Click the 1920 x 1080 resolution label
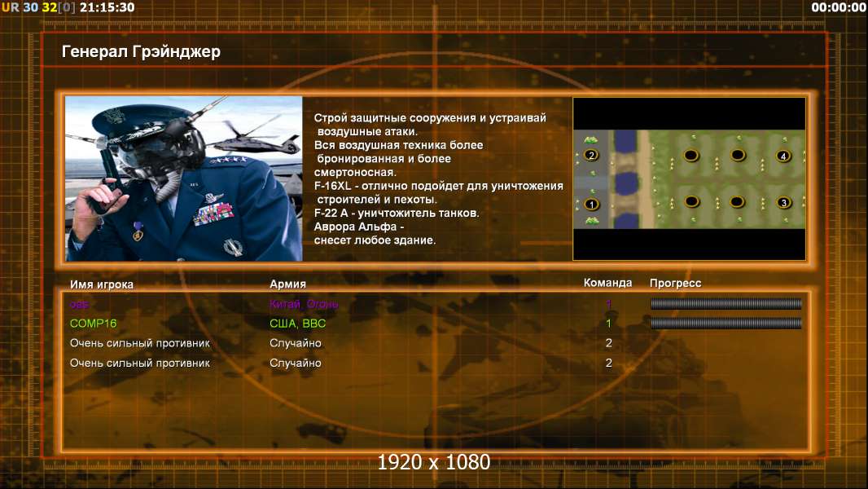The width and height of the screenshot is (868, 489). point(433,462)
